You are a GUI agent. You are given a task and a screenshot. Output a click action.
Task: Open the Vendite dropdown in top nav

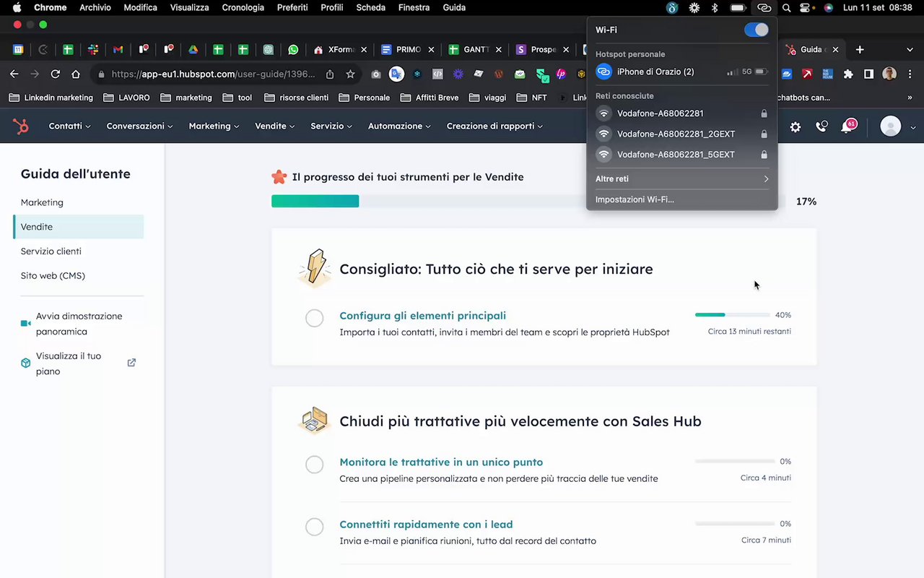(275, 126)
